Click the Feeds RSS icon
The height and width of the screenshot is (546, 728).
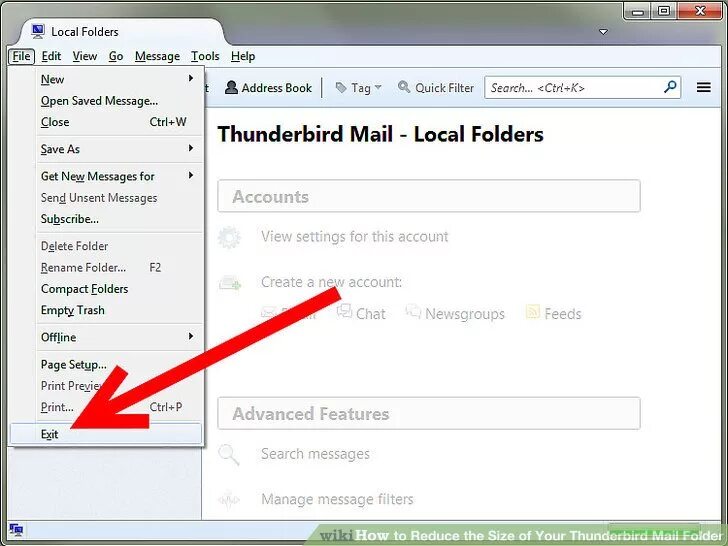point(533,312)
